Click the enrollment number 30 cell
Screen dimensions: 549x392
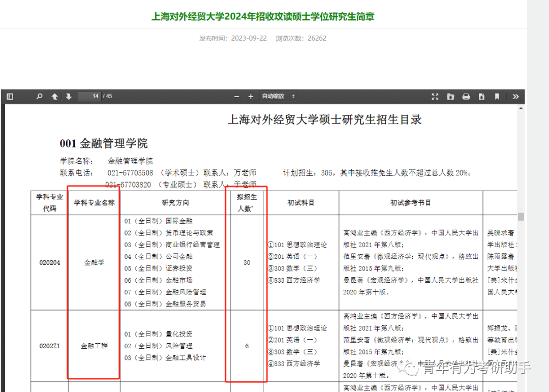(x=247, y=263)
